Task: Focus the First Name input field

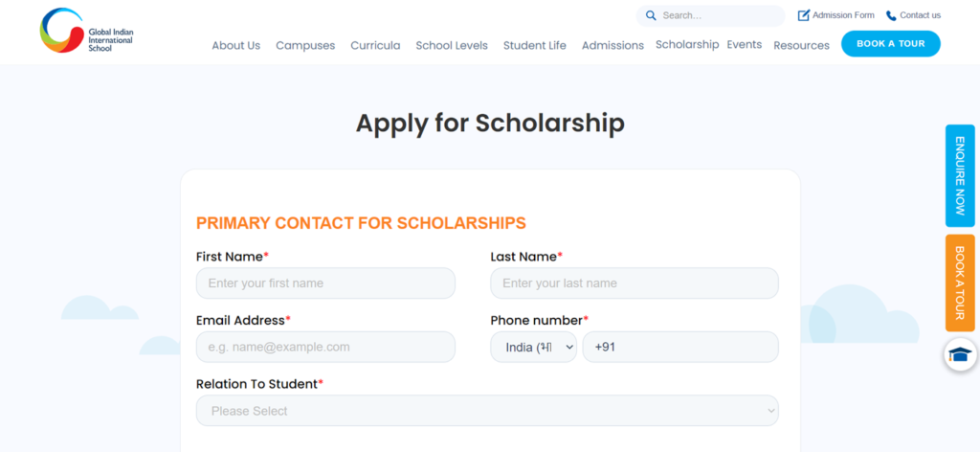Action: point(325,283)
